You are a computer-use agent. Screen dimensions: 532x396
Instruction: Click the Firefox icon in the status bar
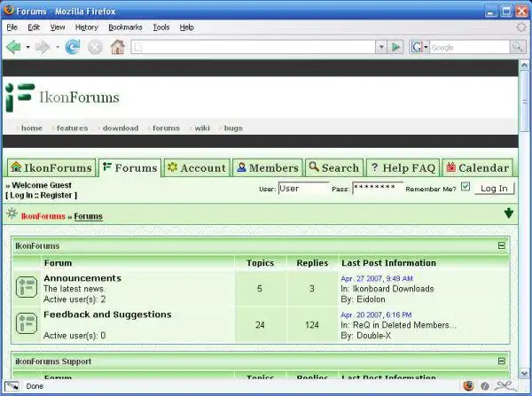tap(468, 385)
